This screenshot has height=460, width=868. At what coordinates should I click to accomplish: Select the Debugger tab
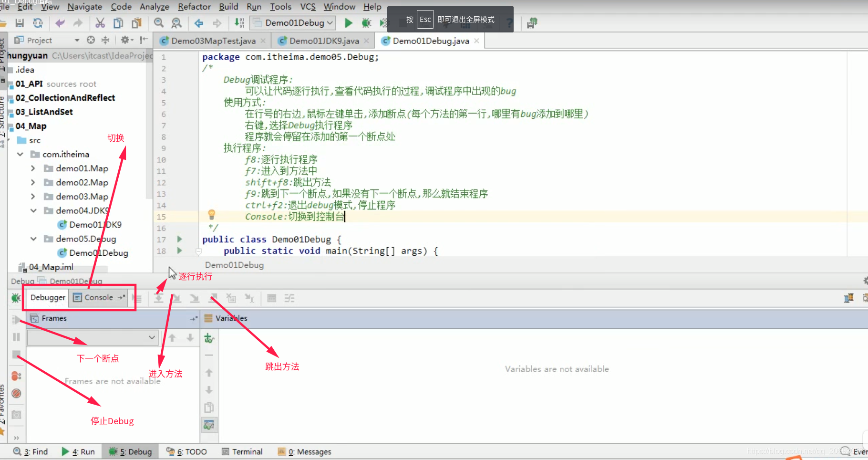point(48,298)
